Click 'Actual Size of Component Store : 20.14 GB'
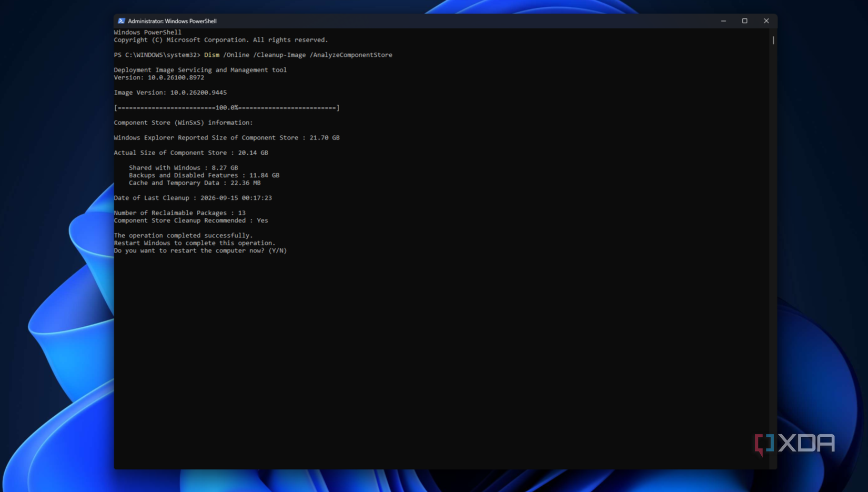This screenshot has height=492, width=868. 191,153
